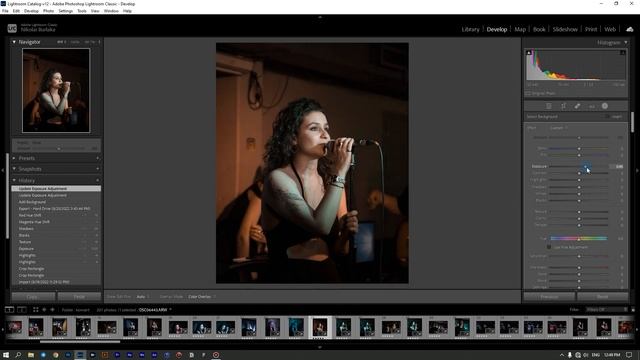Viewport: 640px width, 360px height.
Task: Open the Photo menu
Action: tap(48, 11)
